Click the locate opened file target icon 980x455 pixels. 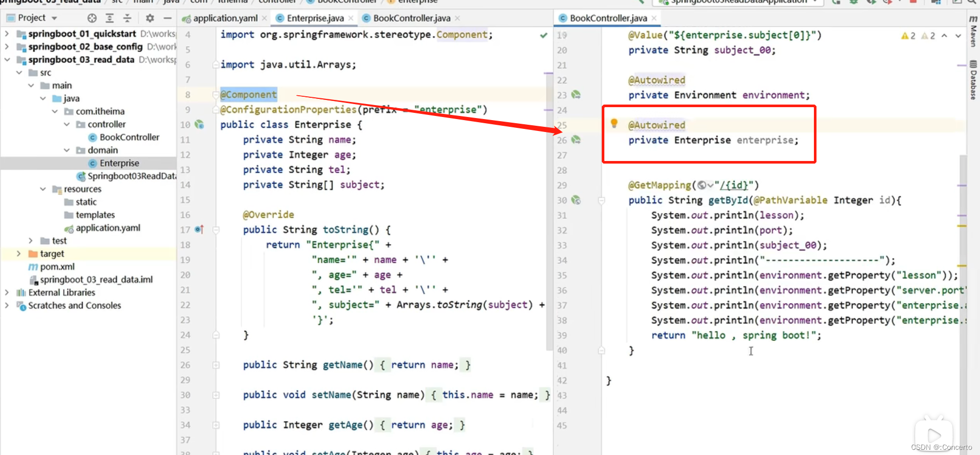pyautogui.click(x=92, y=18)
